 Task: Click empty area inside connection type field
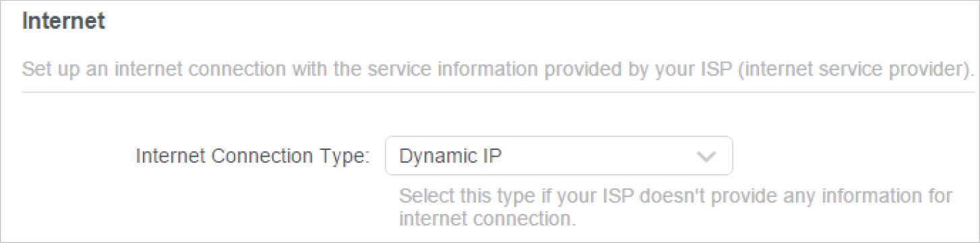(600, 157)
